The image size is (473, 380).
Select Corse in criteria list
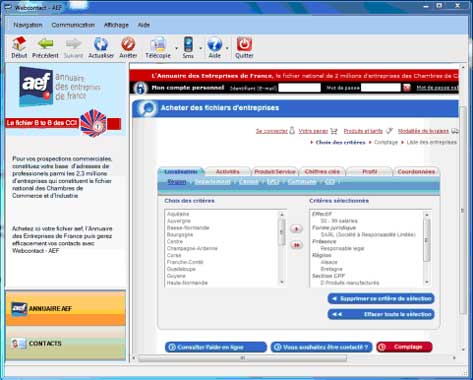coord(174,255)
